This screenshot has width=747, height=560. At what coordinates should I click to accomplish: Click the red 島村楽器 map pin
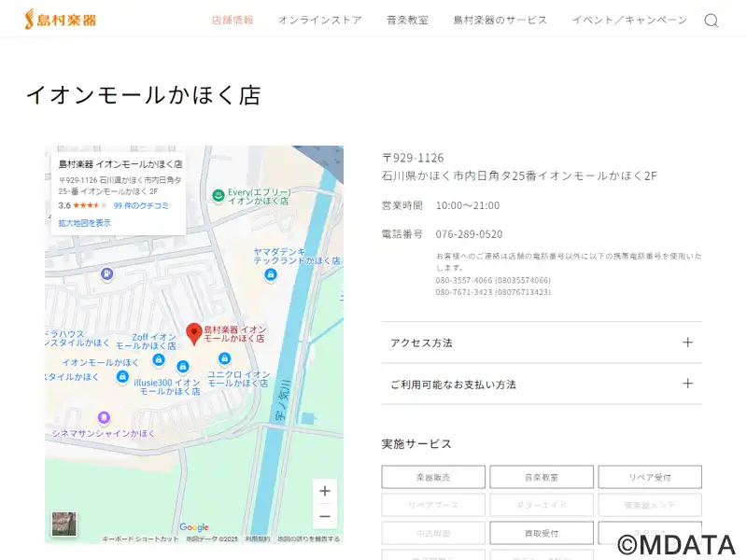[194, 333]
